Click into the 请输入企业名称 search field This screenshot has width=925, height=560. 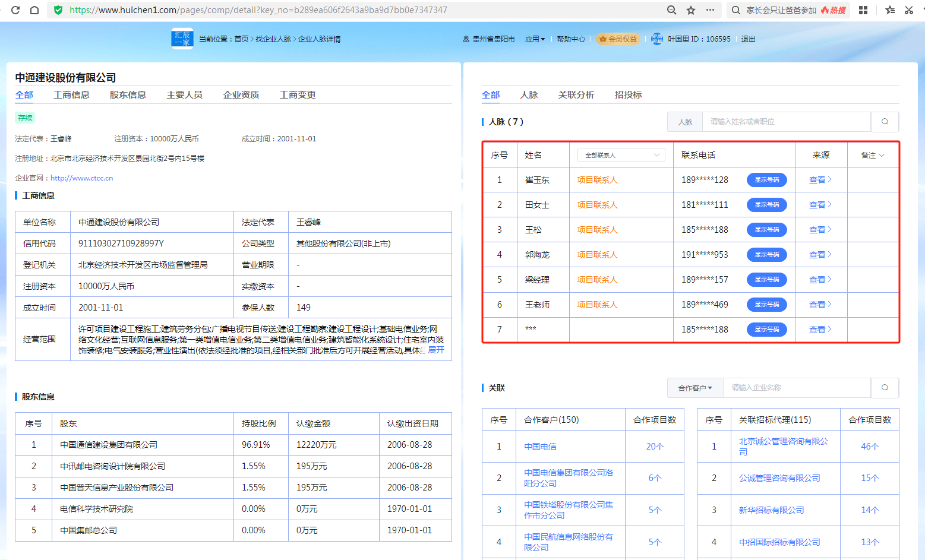click(x=797, y=388)
